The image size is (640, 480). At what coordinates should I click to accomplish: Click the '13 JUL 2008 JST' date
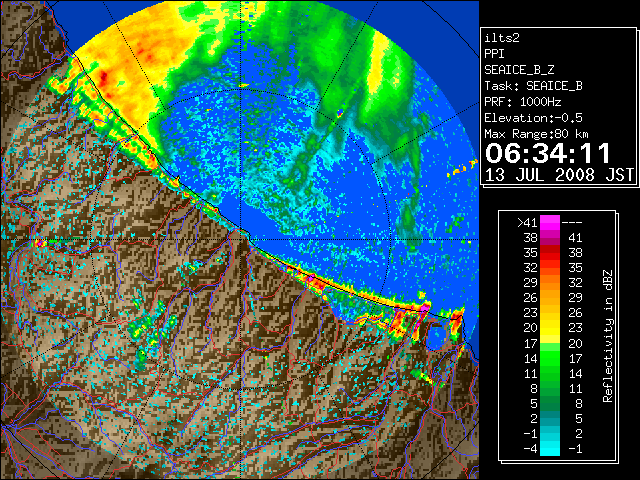point(559,175)
